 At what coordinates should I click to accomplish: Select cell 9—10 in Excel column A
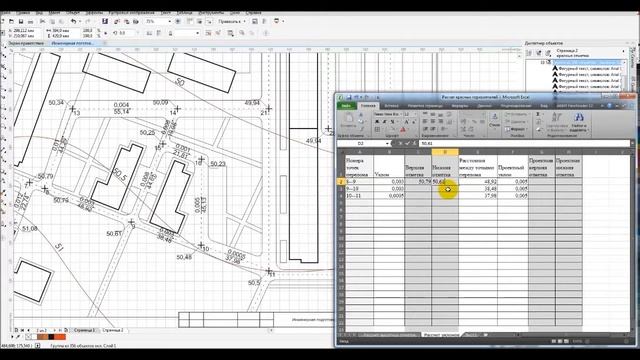click(359, 189)
